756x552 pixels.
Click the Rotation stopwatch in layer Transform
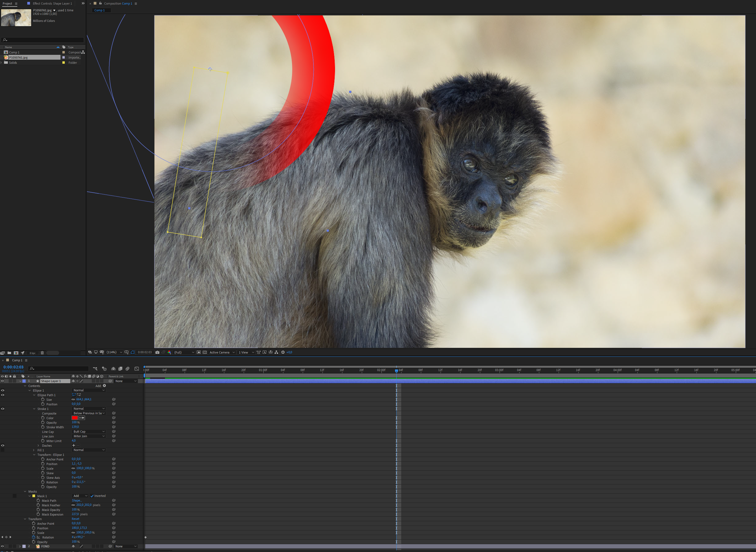point(33,537)
